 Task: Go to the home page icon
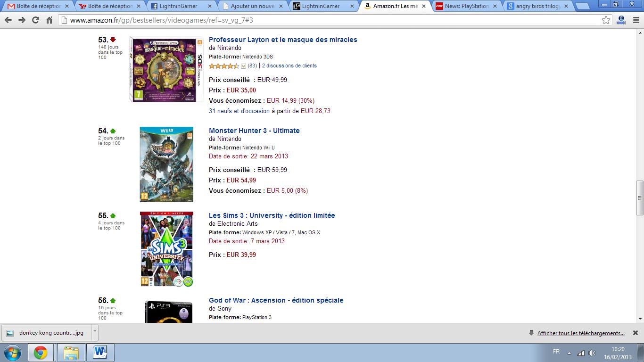coord(50,20)
